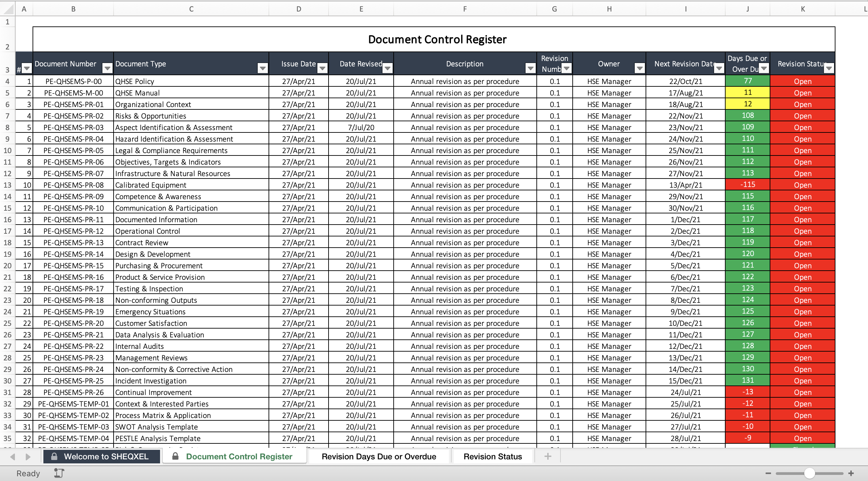This screenshot has height=481, width=868.
Task: Click the accessibility status bar icon
Action: (59, 473)
